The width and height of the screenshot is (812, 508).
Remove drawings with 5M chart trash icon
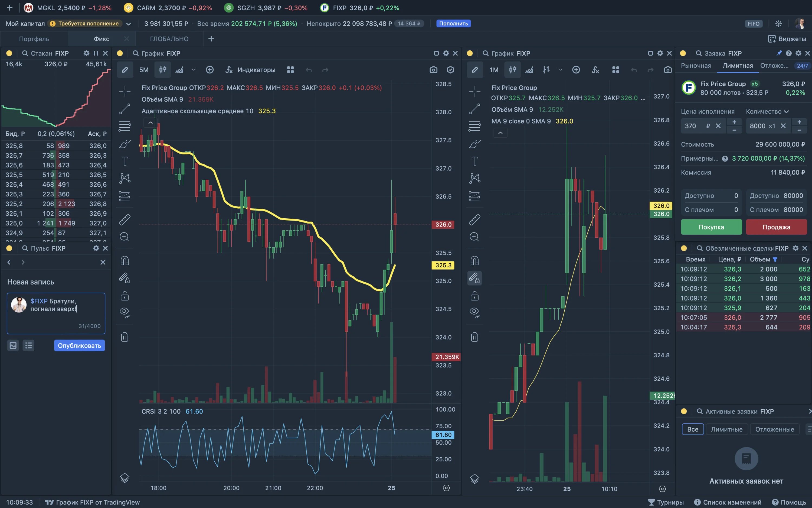tap(125, 337)
